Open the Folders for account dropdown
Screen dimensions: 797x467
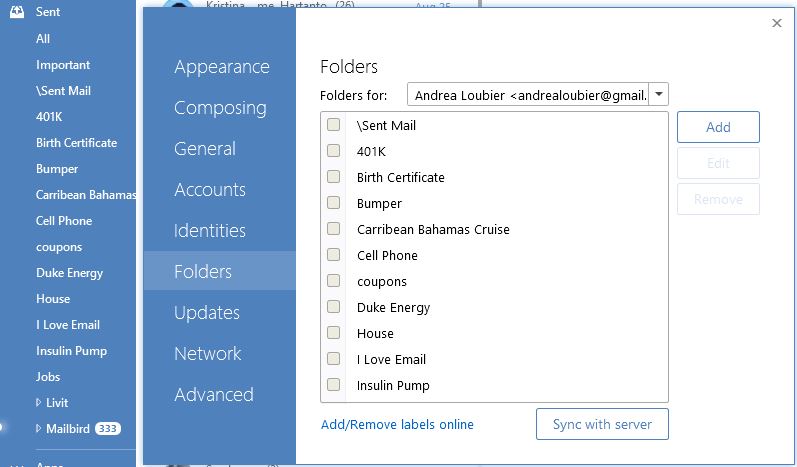pyautogui.click(x=659, y=95)
